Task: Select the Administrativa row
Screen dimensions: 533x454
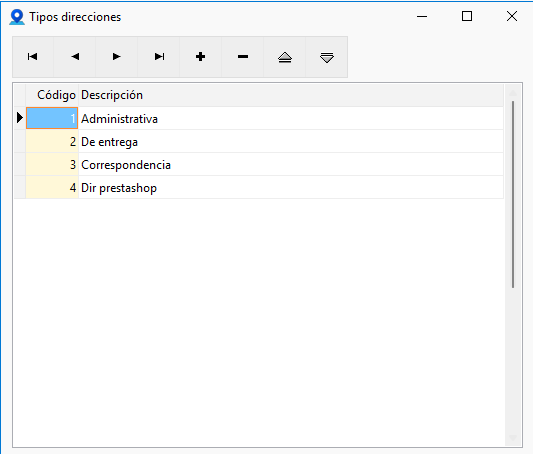Action: 259,119
